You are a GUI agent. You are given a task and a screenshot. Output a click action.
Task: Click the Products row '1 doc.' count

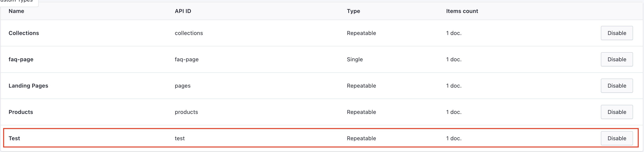point(454,112)
